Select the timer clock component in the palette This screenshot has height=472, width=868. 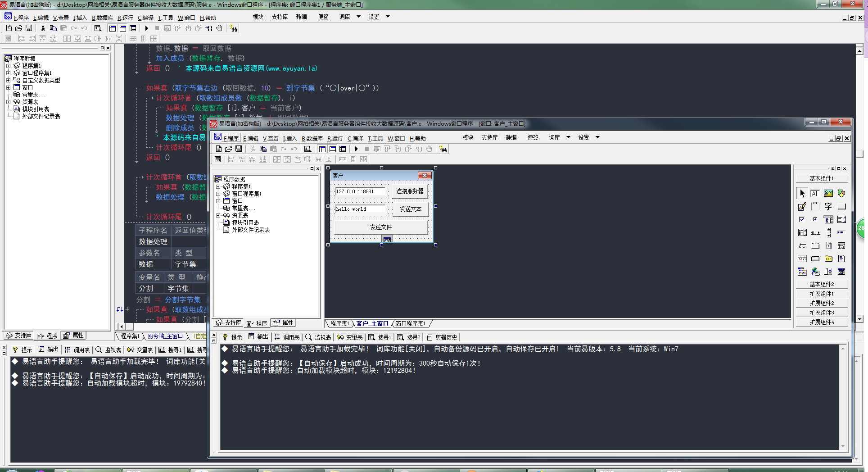(x=841, y=245)
